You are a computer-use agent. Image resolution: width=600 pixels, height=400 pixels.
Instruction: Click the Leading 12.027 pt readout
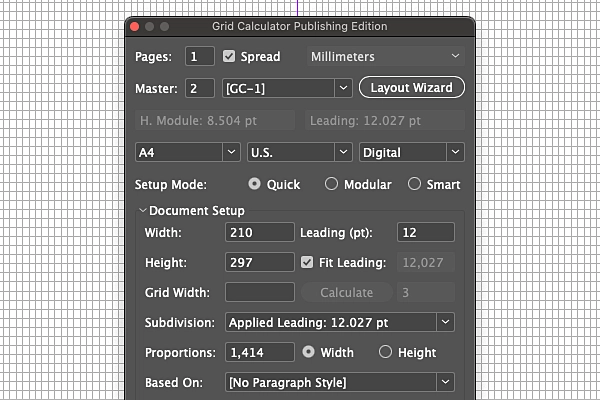tap(385, 120)
